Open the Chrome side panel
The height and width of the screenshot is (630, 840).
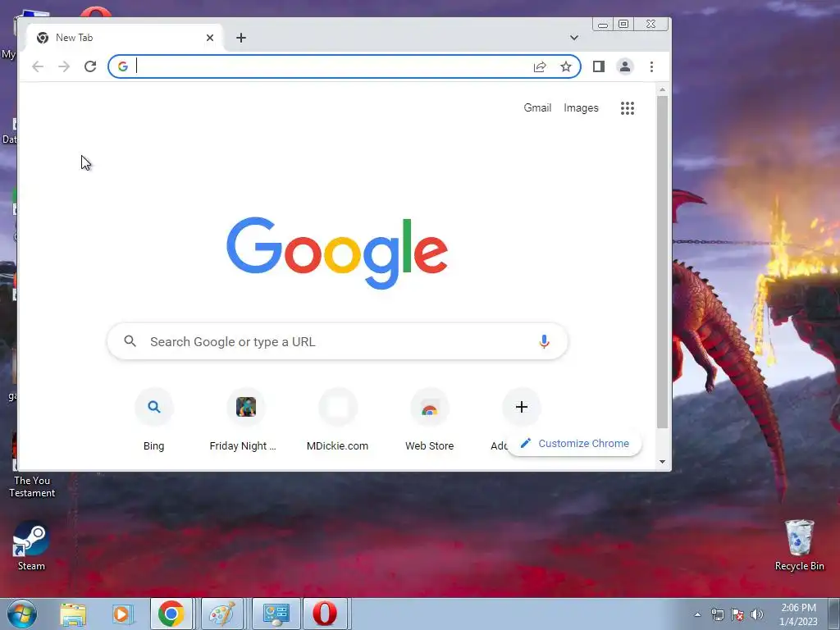click(x=598, y=66)
